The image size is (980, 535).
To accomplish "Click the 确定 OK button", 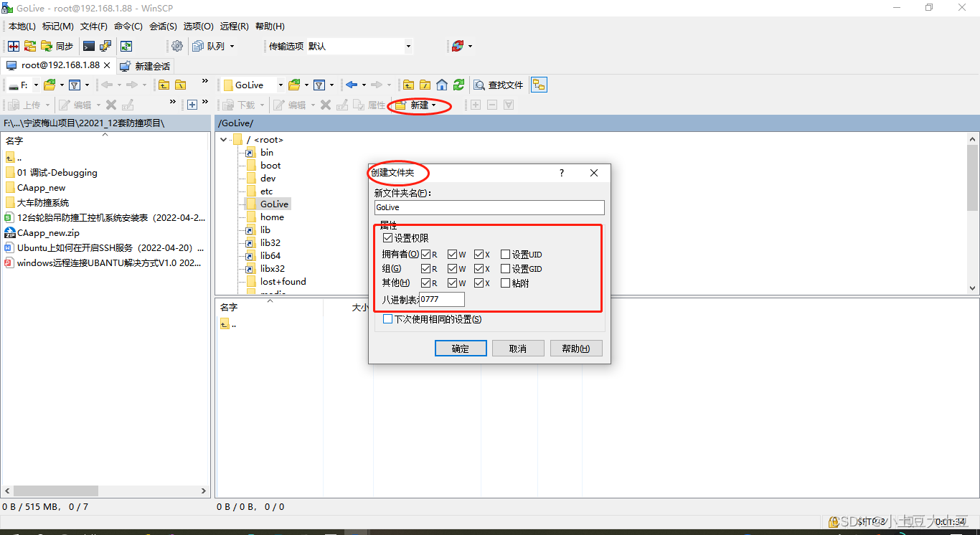I will 461,349.
